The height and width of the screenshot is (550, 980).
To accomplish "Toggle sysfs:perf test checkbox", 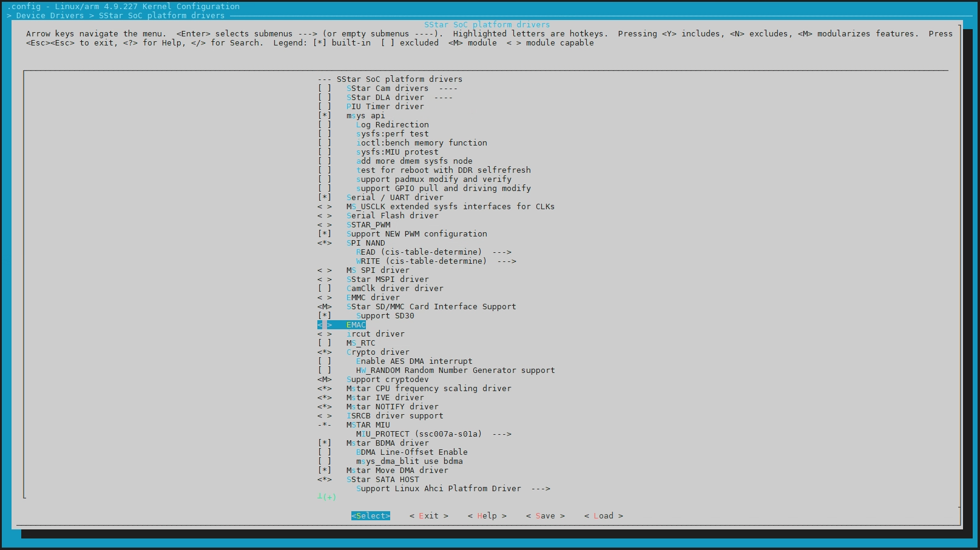I will [325, 134].
